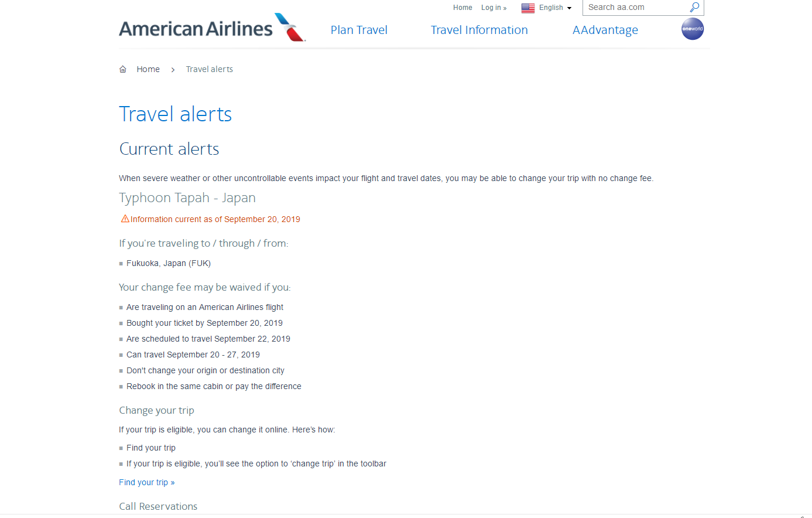The width and height of the screenshot is (812, 518).
Task: Click the Current alerts heading
Action: pos(169,149)
